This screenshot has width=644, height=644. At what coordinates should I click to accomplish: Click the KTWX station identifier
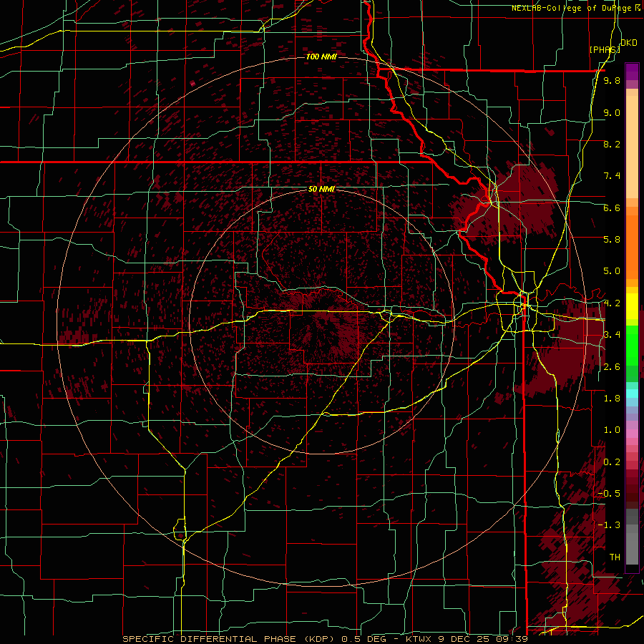[418, 639]
